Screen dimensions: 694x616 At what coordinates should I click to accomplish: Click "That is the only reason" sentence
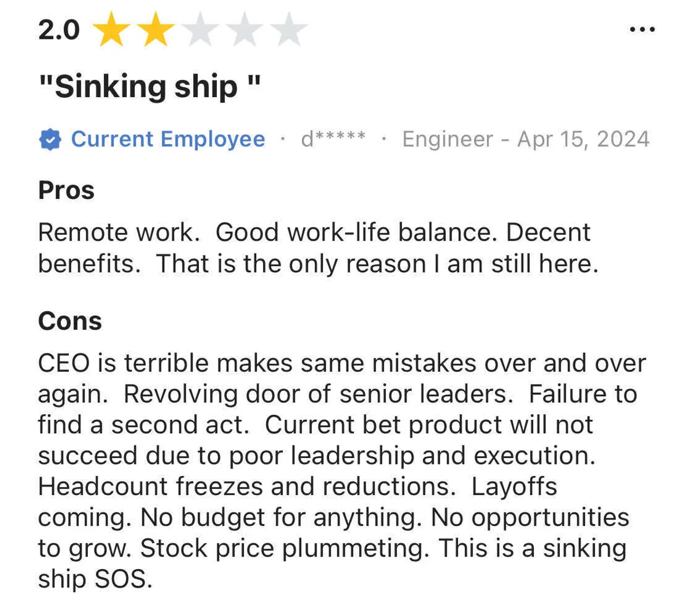377,264
